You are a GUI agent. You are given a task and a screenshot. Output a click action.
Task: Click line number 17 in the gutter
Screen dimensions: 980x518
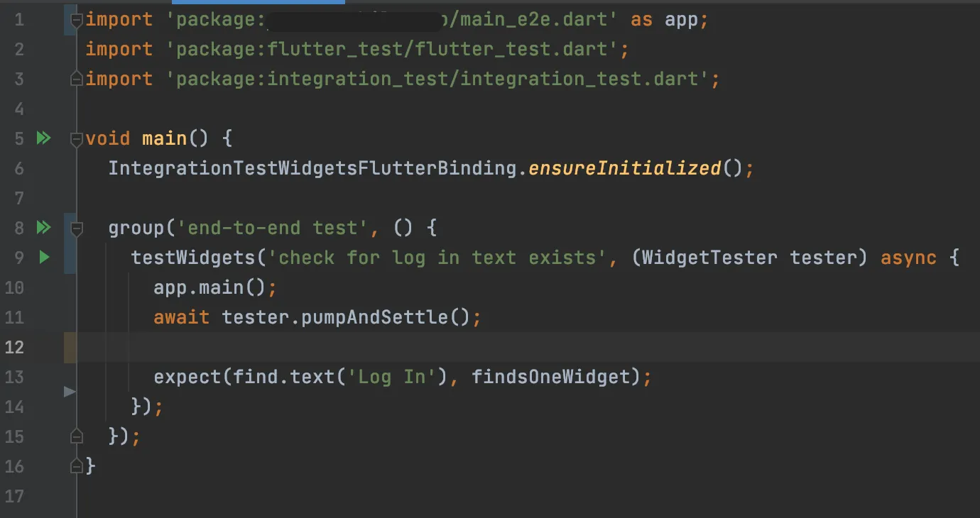(15, 496)
